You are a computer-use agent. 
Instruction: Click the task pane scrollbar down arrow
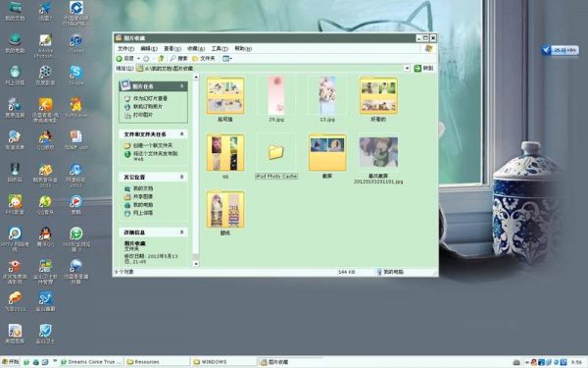(x=196, y=264)
